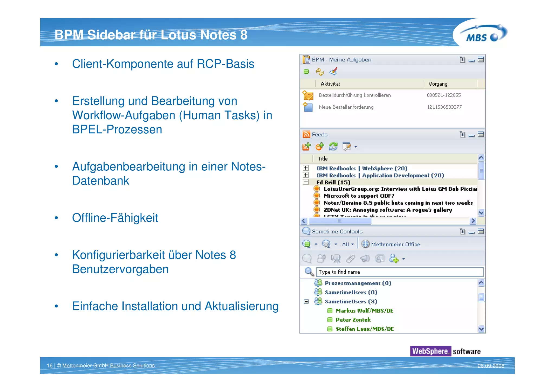Screen dimensions: 555x392
Task: Click the contacts list scrollbar thumb
Action: [x=481, y=297]
